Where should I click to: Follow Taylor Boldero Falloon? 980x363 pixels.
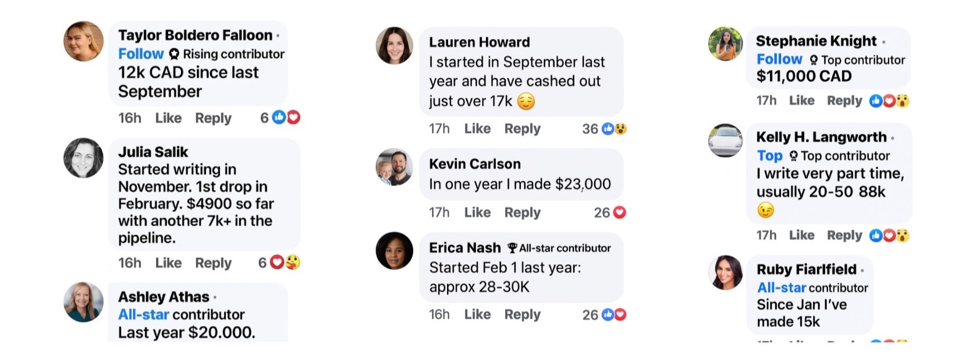(x=141, y=54)
